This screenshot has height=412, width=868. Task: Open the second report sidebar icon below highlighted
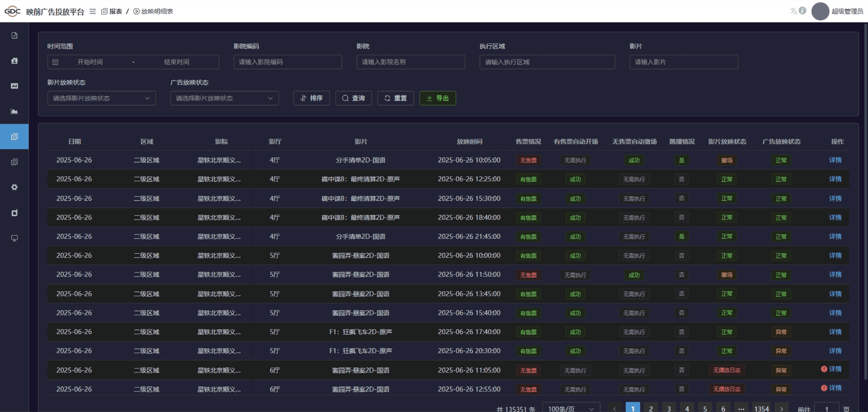tap(14, 162)
